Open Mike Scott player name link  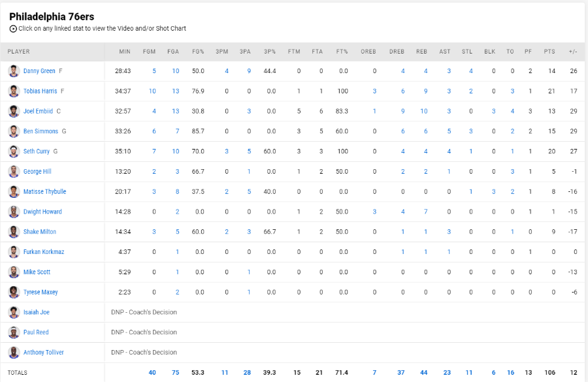click(37, 272)
